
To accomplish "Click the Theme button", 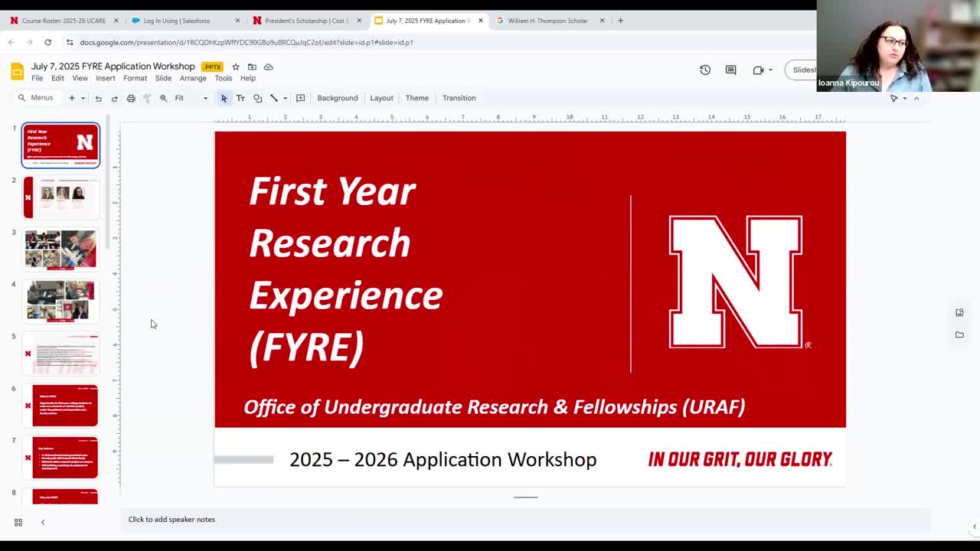I will point(416,98).
